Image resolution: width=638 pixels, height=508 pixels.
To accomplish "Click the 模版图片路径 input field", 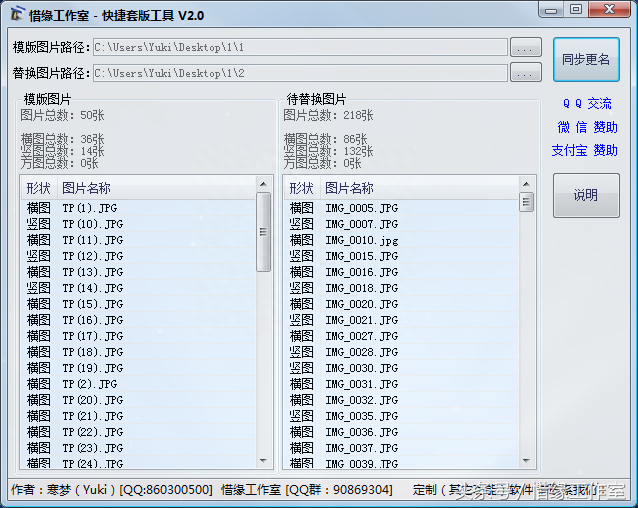I will (x=300, y=47).
